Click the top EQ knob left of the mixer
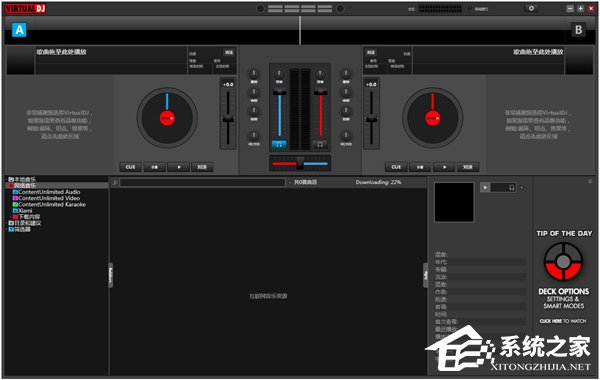Image resolution: width=600 pixels, height=380 pixels. click(254, 73)
